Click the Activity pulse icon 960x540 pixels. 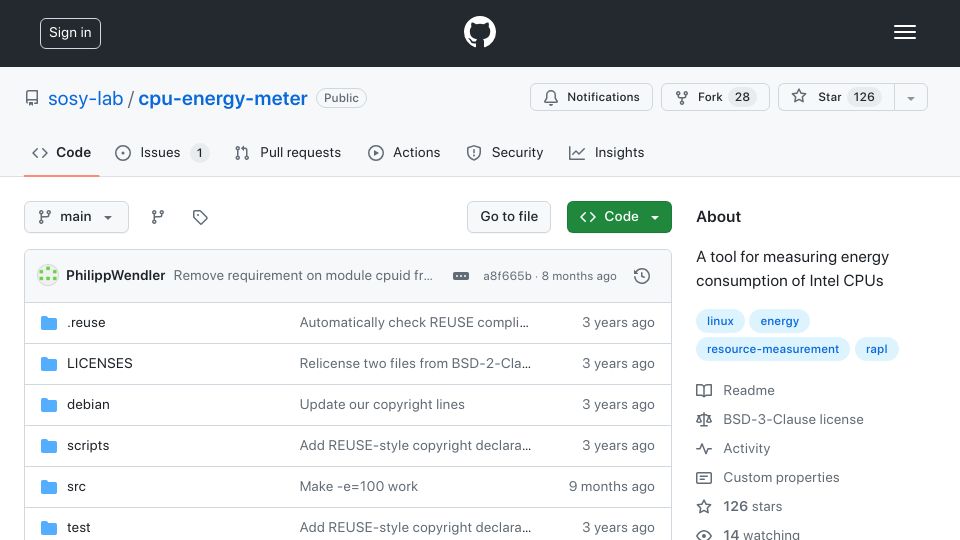[x=704, y=449]
